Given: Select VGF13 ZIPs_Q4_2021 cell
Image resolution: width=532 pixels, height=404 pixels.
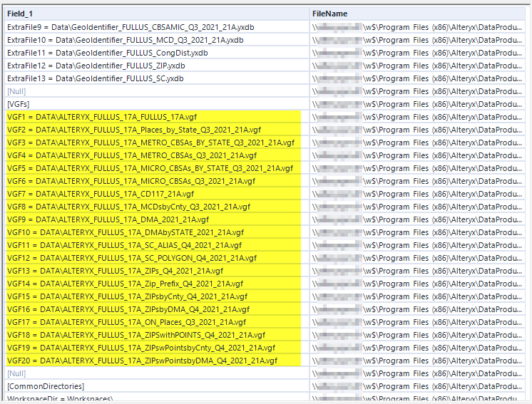Looking at the screenshot, I should pos(157,271).
